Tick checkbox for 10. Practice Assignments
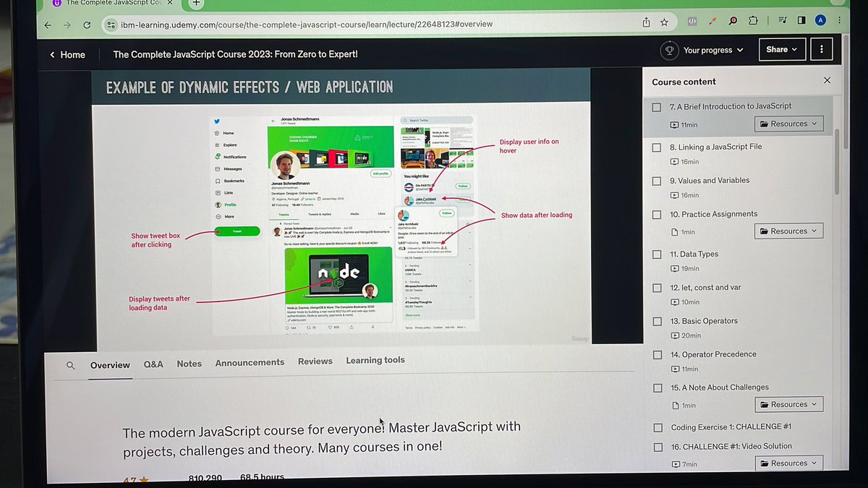The width and height of the screenshot is (868, 488). click(x=657, y=215)
